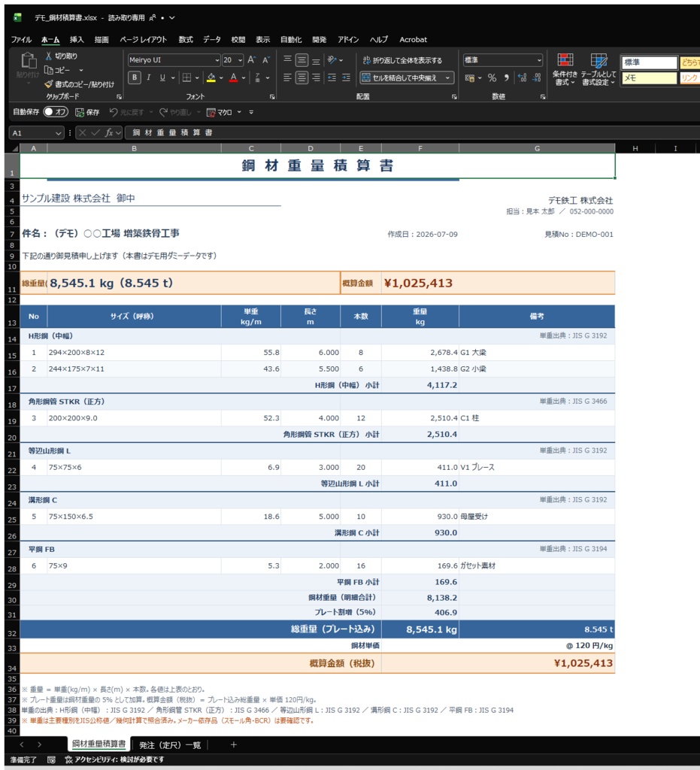Set bottom vertical alignment

point(316,60)
